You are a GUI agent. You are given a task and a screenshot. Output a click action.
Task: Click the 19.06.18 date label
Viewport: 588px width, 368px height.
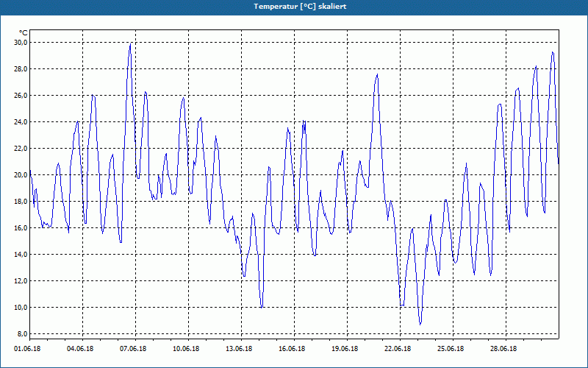(345, 349)
